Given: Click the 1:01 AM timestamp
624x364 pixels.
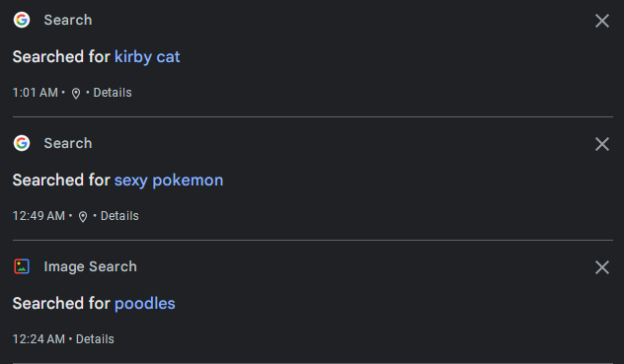Looking at the screenshot, I should click(x=35, y=93).
